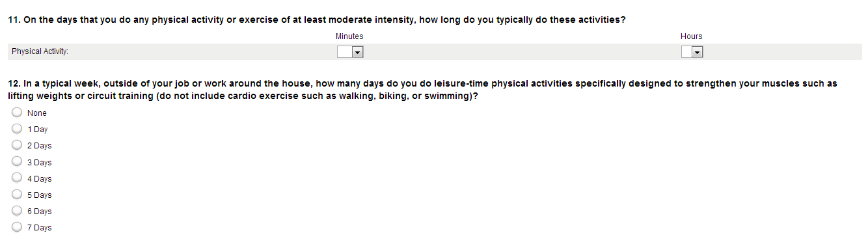This screenshot has width=868, height=248.
Task: Open the Minutes dropdown arrow
Action: pyautogui.click(x=357, y=52)
